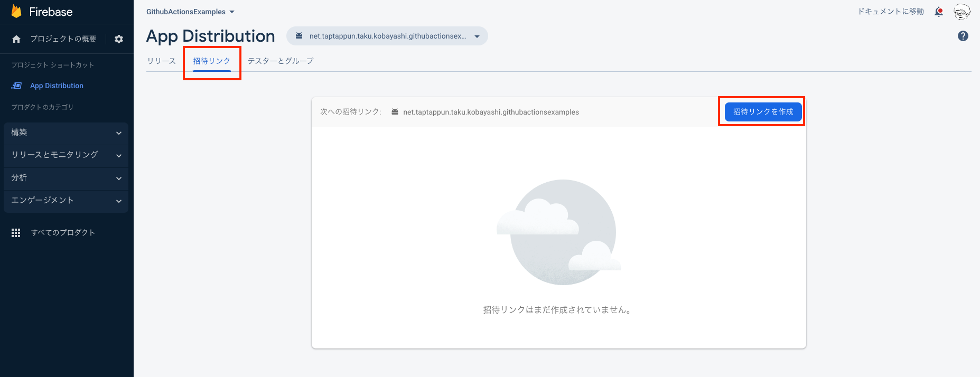980x377 pixels.
Task: Open notifications bell icon
Action: pyautogui.click(x=939, y=12)
